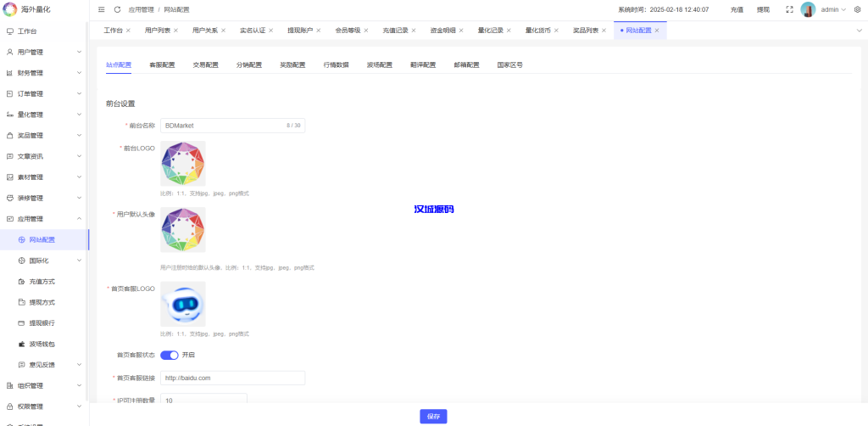868x426 pixels.
Task: Switch to the 会员等级 page tab
Action: 348,31
